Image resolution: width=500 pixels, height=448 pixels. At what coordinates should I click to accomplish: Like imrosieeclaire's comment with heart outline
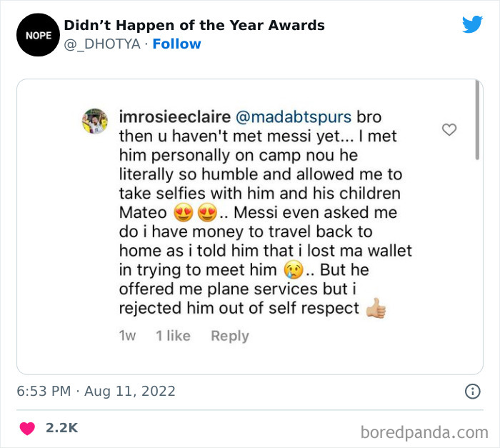pos(449,129)
